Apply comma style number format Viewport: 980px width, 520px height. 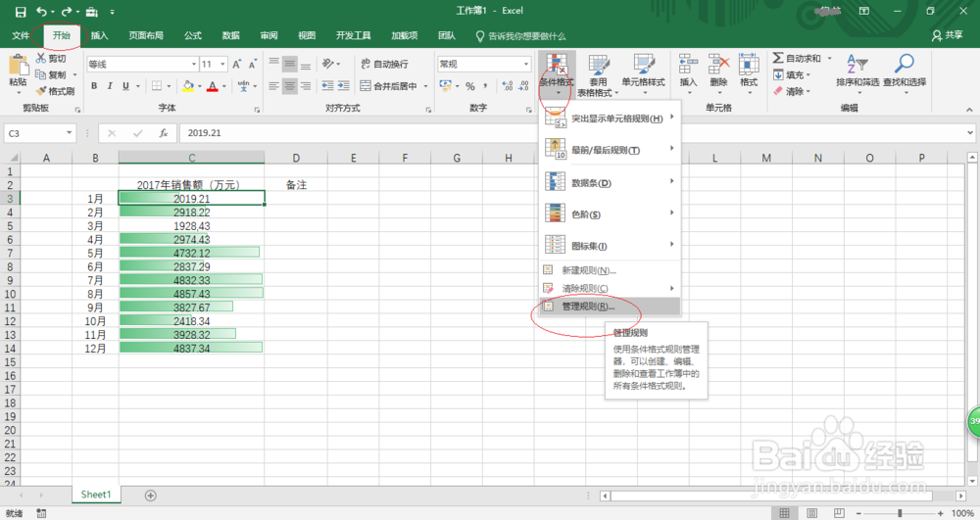[x=486, y=86]
